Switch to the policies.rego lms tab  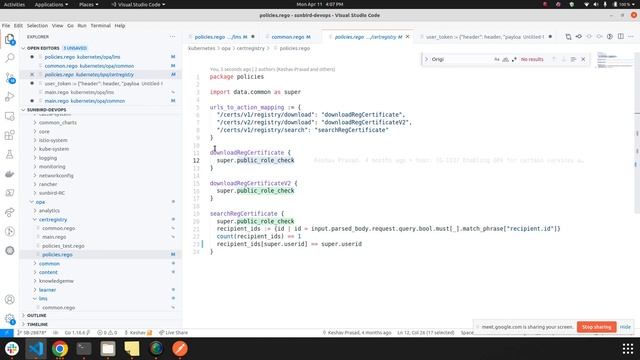220,37
